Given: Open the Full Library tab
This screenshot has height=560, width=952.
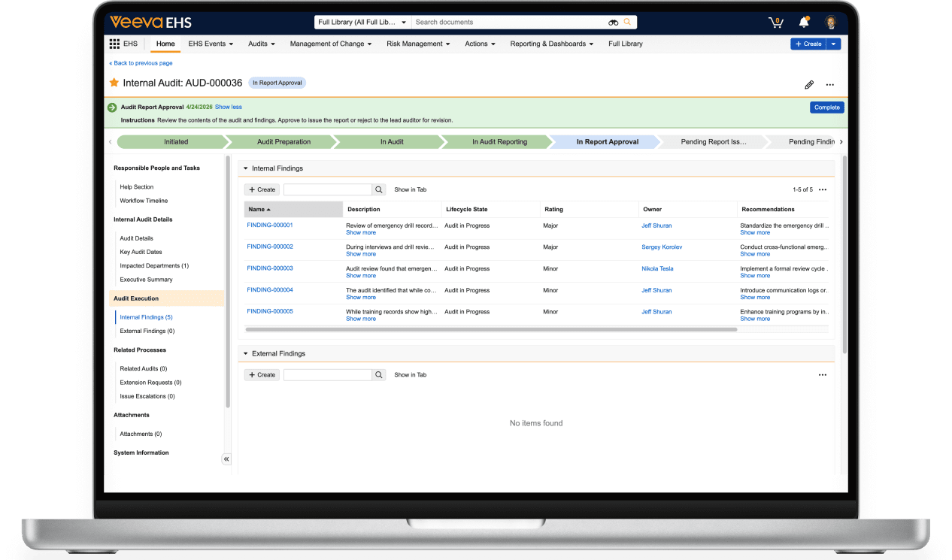Looking at the screenshot, I should pos(626,44).
